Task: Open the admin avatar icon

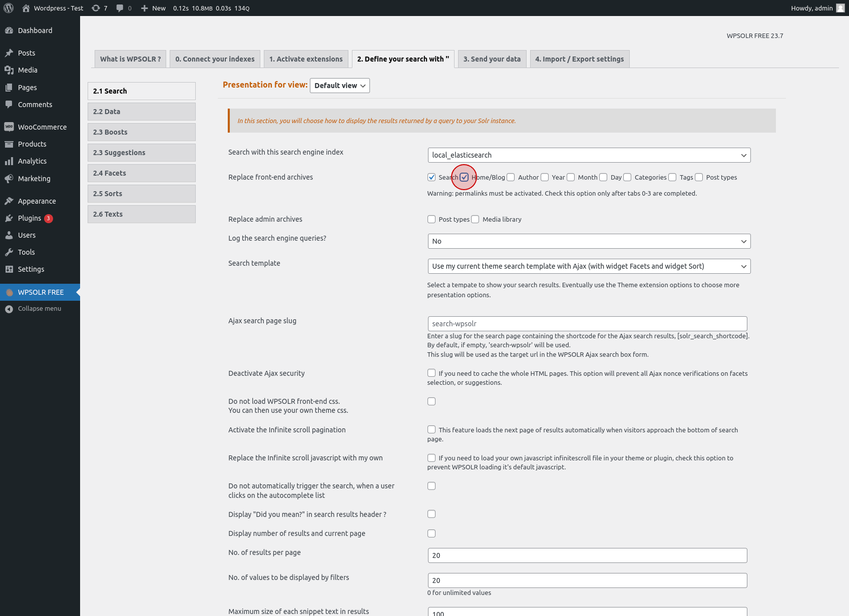Action: pos(840,8)
